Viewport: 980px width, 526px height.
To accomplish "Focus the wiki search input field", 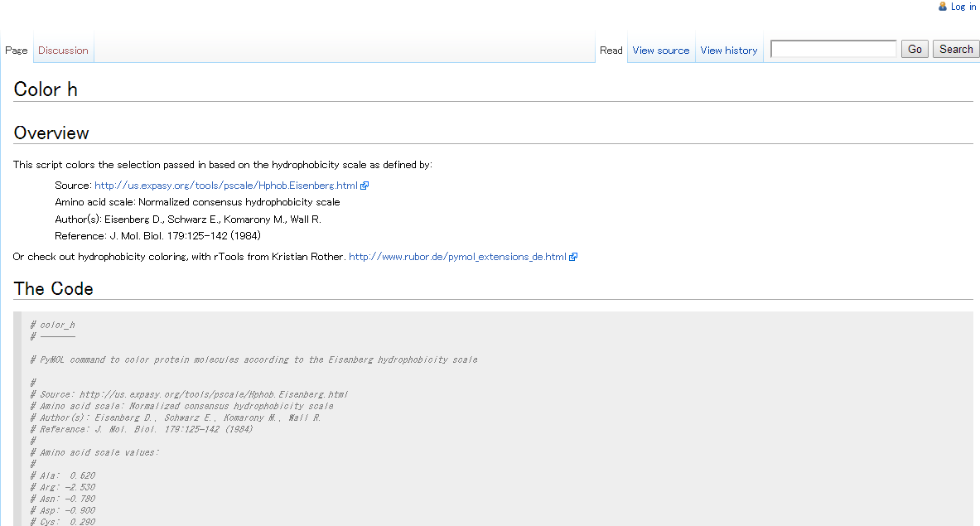I will 833,50.
